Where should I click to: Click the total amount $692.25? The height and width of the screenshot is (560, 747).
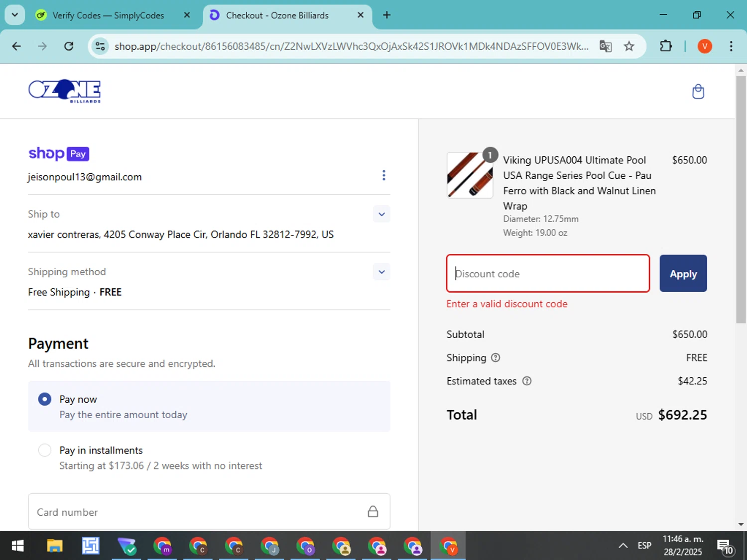(x=682, y=415)
